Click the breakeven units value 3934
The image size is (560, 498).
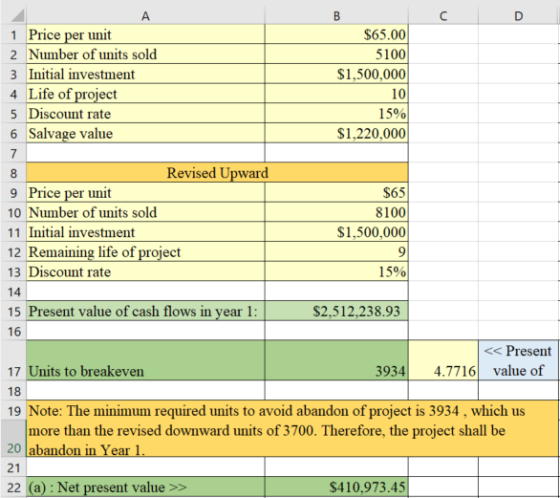click(x=336, y=360)
